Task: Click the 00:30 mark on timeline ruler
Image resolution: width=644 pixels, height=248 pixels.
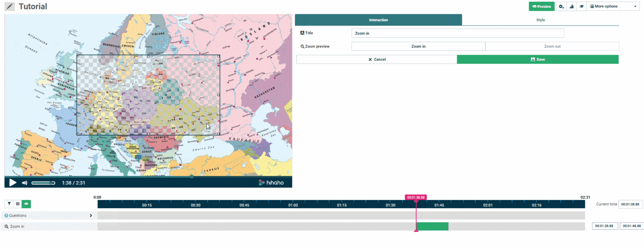Action: tap(195, 205)
